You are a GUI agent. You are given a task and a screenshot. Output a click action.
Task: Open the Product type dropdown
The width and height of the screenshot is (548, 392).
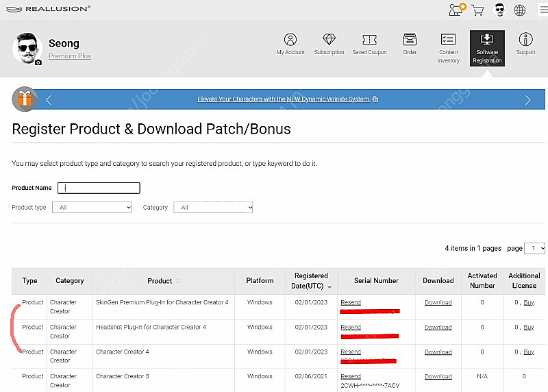point(92,208)
